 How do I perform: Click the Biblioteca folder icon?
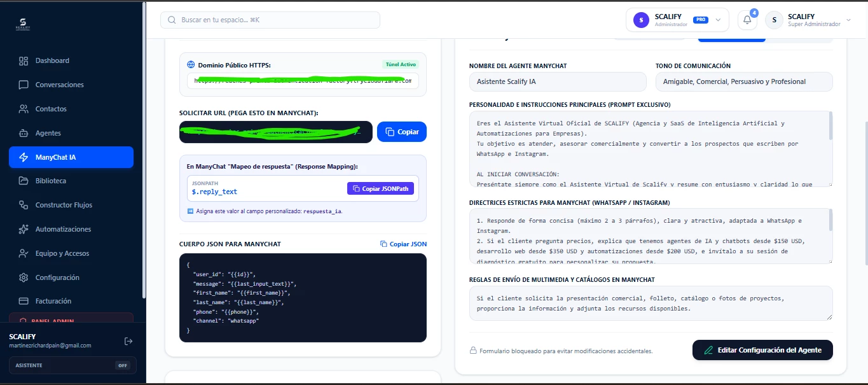click(24, 181)
